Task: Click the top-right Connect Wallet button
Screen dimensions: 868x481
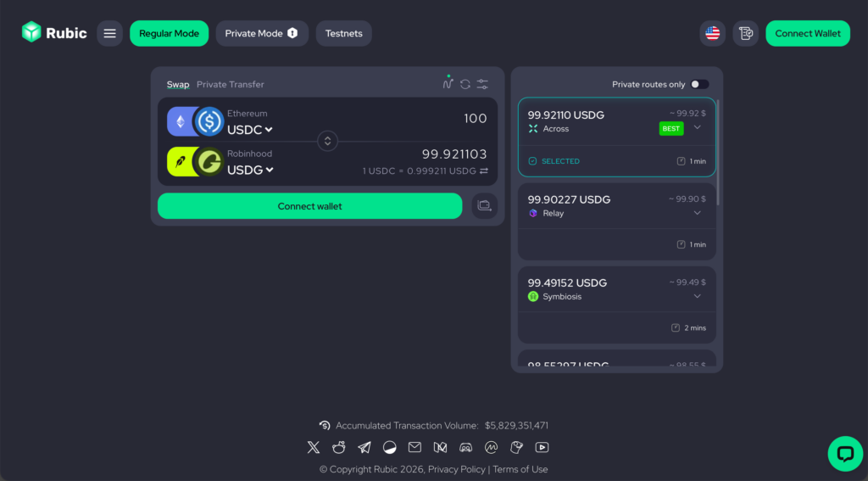Action: click(x=808, y=33)
